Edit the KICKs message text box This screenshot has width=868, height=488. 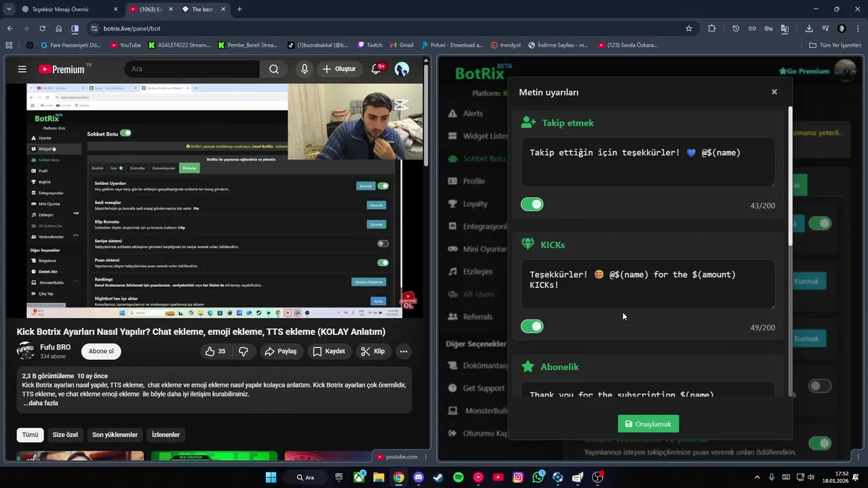pyautogui.click(x=648, y=285)
